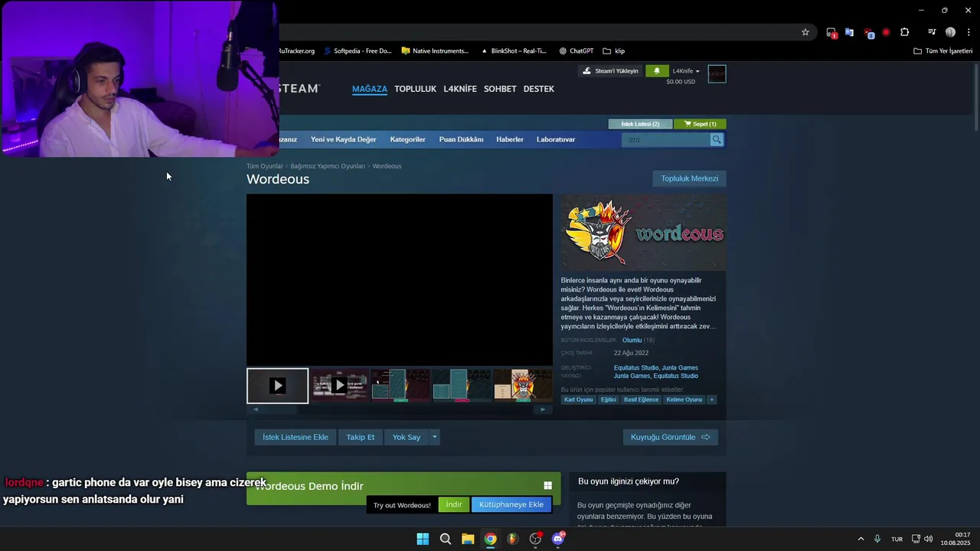Viewport: 980px width, 551px height.
Task: Click the green İndir demo button
Action: [x=454, y=504]
